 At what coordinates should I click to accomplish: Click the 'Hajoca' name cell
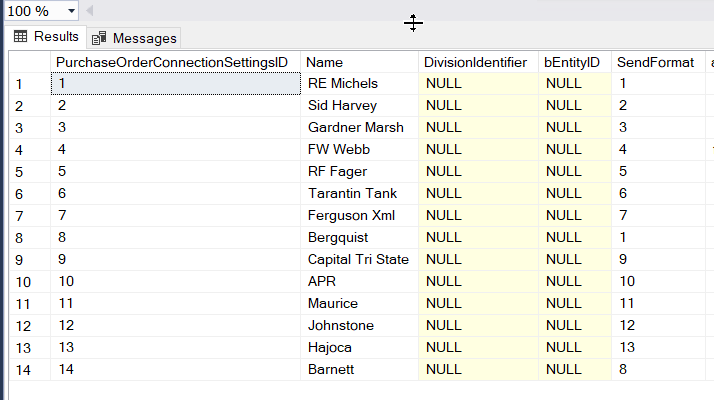pyautogui.click(x=359, y=347)
